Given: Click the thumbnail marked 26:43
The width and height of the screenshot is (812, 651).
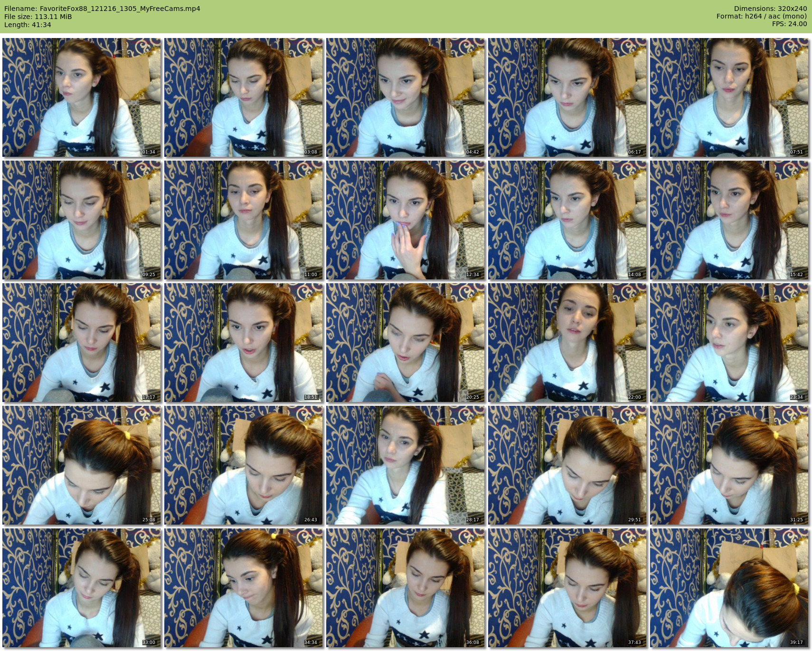Looking at the screenshot, I should (244, 465).
